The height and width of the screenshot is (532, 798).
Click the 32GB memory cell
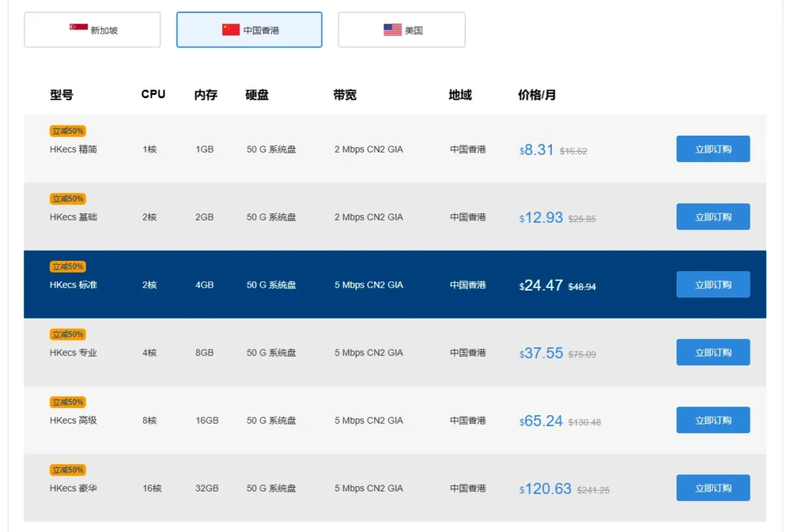click(x=207, y=488)
